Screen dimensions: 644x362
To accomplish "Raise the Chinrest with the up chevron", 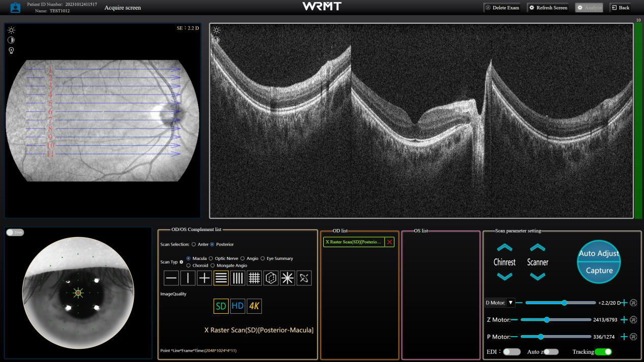I will pos(504,248).
